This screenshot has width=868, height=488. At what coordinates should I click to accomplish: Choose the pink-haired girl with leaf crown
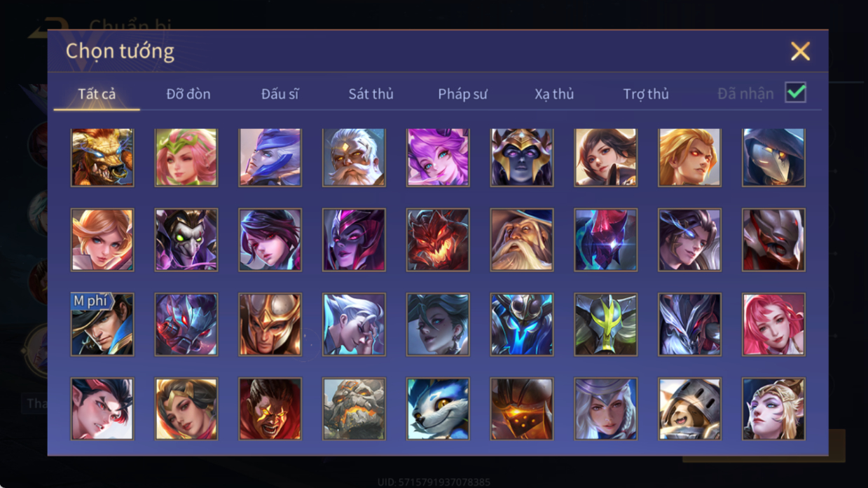[186, 157]
